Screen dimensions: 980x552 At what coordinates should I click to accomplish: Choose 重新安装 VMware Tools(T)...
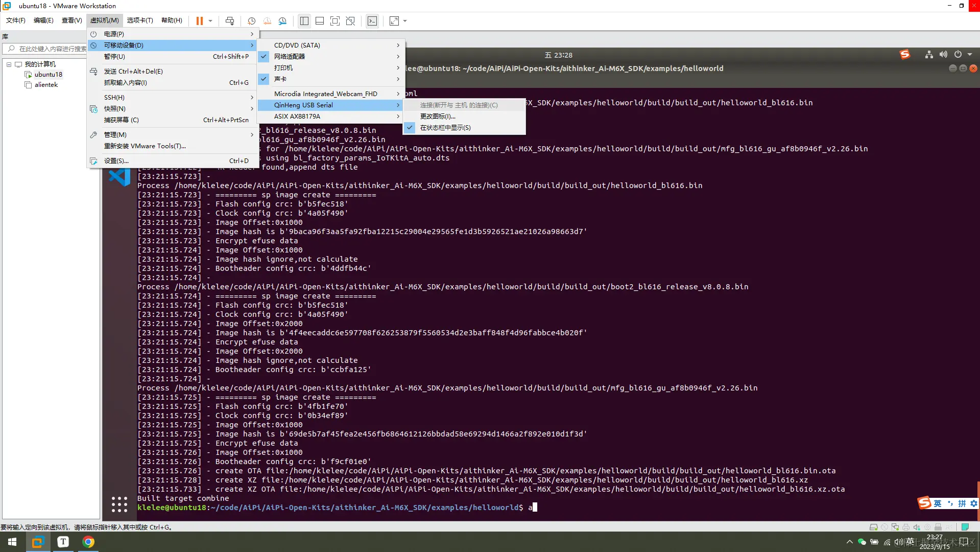point(173,146)
